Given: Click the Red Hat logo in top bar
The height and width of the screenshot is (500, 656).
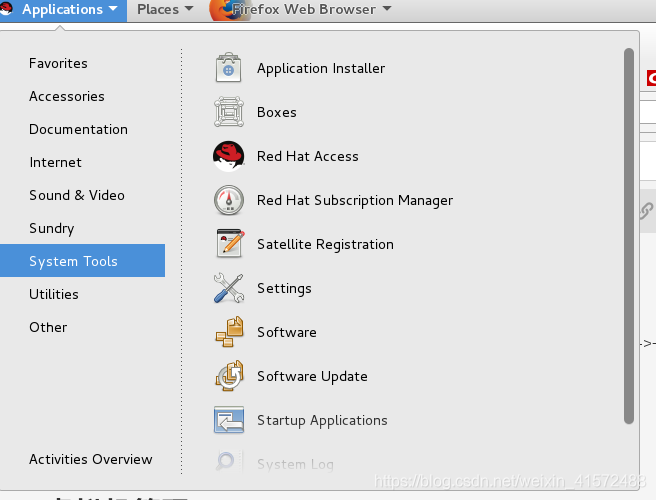Looking at the screenshot, I should tap(6, 9).
